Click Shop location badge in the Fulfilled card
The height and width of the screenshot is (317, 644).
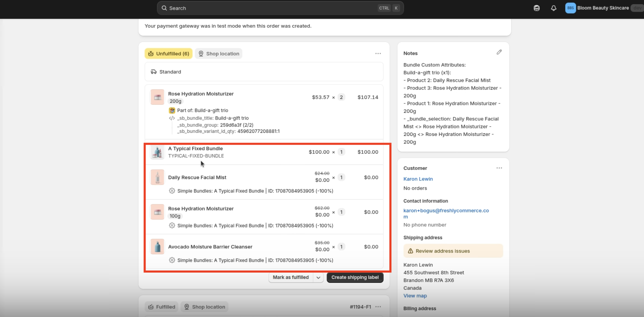coord(205,307)
